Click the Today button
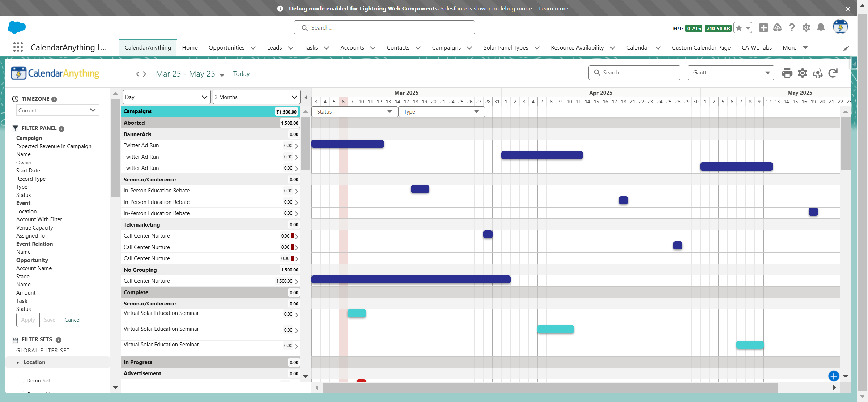868x402 pixels. (242, 74)
